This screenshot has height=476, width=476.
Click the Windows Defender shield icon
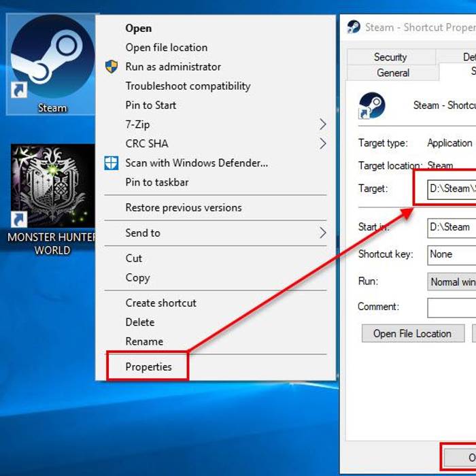112,163
